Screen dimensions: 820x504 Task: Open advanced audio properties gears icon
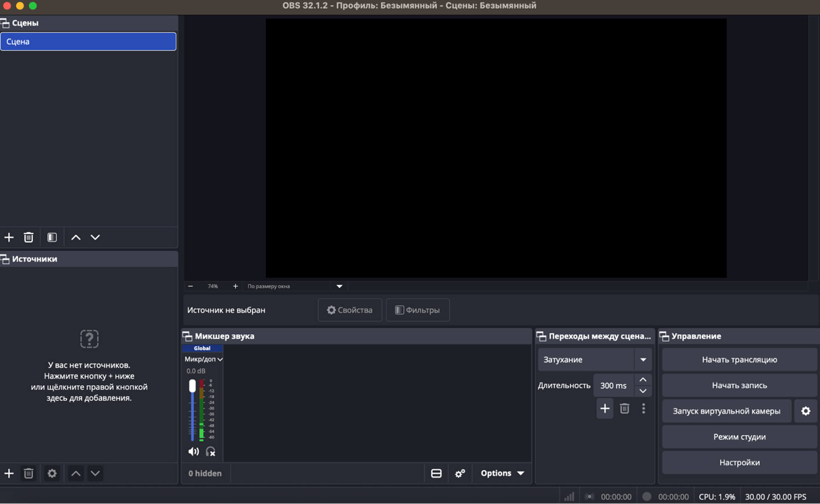coord(460,473)
